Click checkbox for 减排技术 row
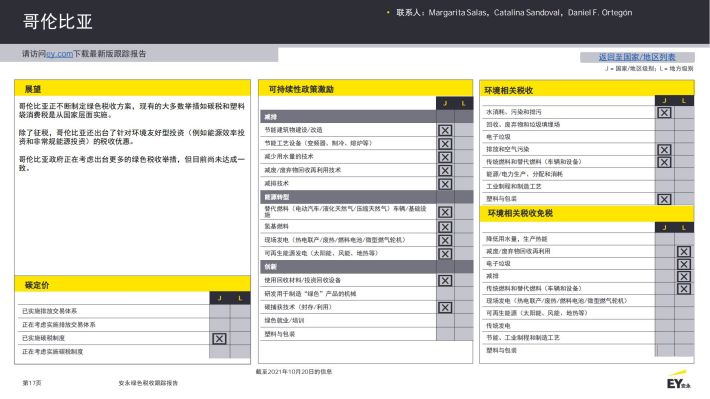Viewport: 710px width, 399px height. pos(445,184)
